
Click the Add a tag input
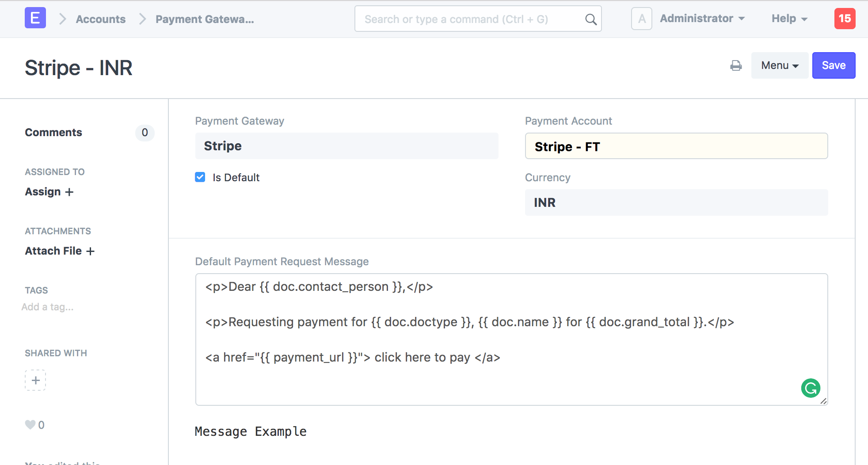pyautogui.click(x=48, y=307)
